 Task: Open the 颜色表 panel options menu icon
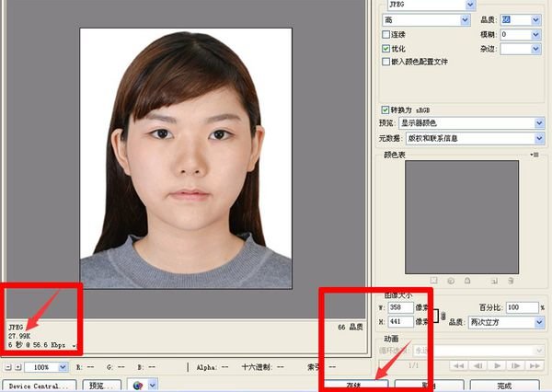[x=535, y=155]
